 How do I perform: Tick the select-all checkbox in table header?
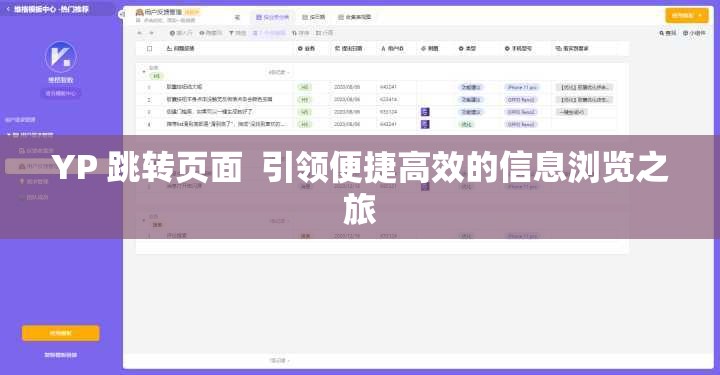pyautogui.click(x=149, y=48)
